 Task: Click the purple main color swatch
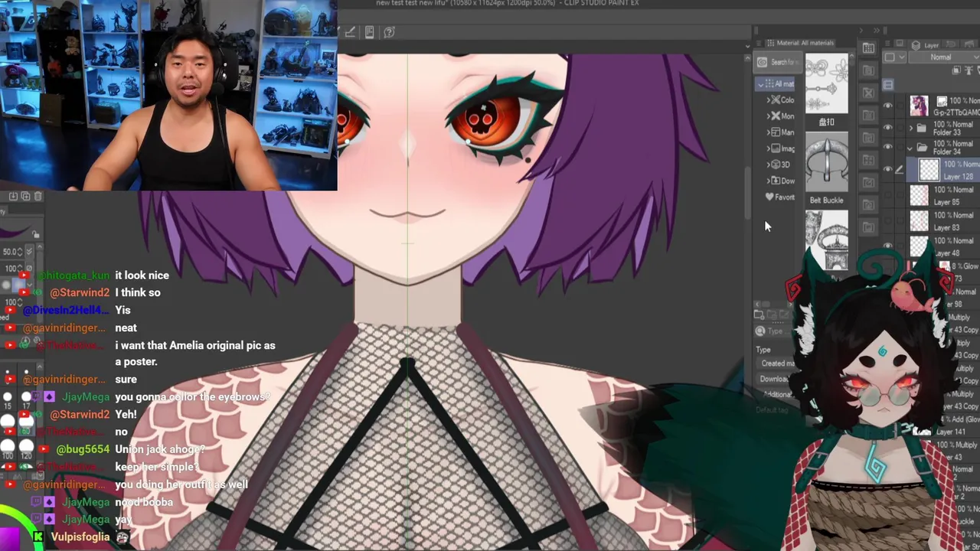coord(9,540)
